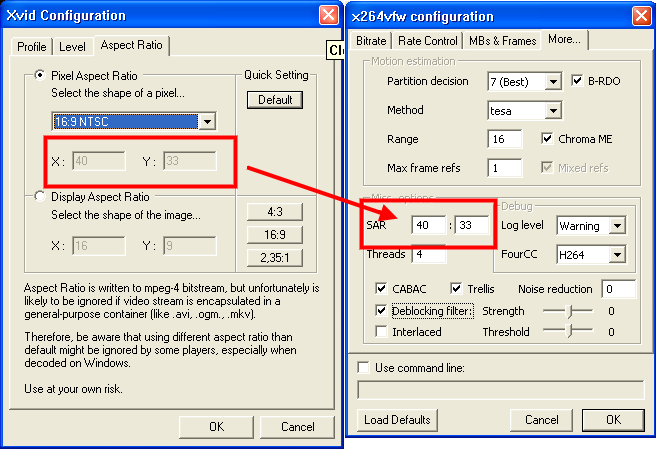Select the Aspect Ratio tab in Xvid
This screenshot has height=449, width=656.
pyautogui.click(x=131, y=45)
